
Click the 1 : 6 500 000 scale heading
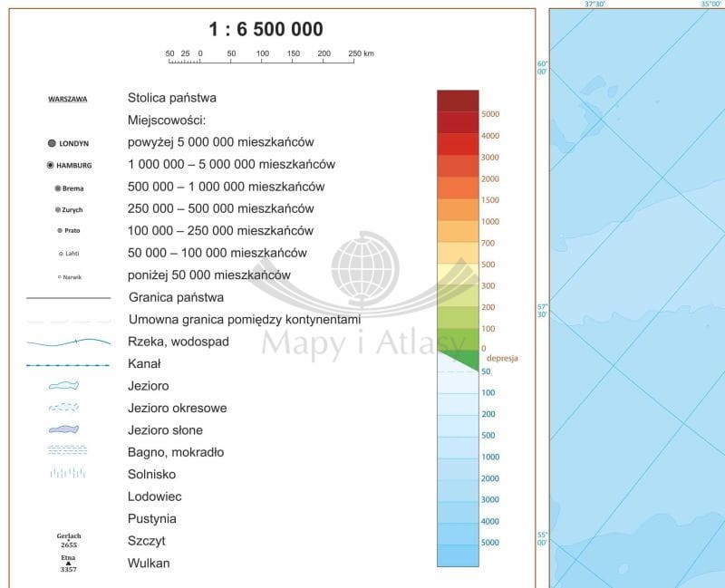(266, 29)
